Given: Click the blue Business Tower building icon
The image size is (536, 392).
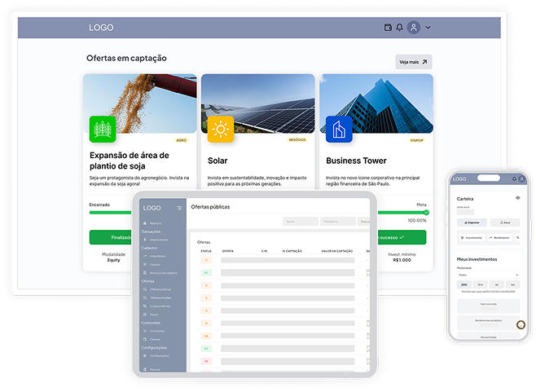Looking at the screenshot, I should coord(339,129).
